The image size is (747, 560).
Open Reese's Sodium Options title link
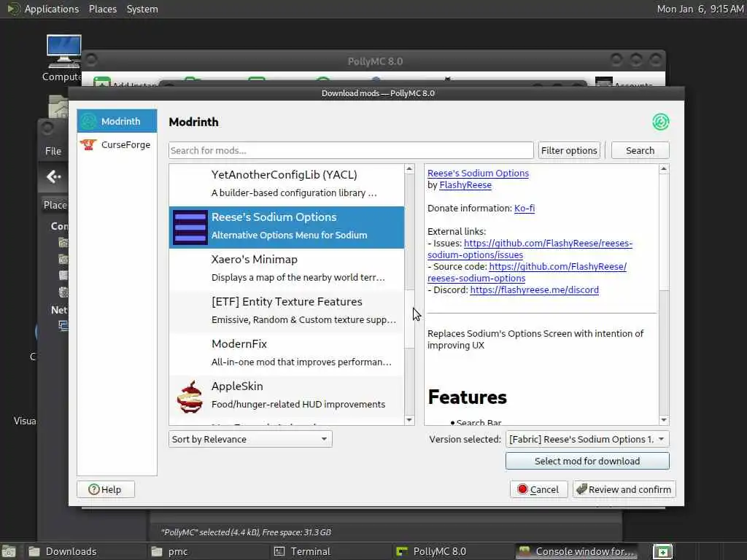pyautogui.click(x=478, y=174)
